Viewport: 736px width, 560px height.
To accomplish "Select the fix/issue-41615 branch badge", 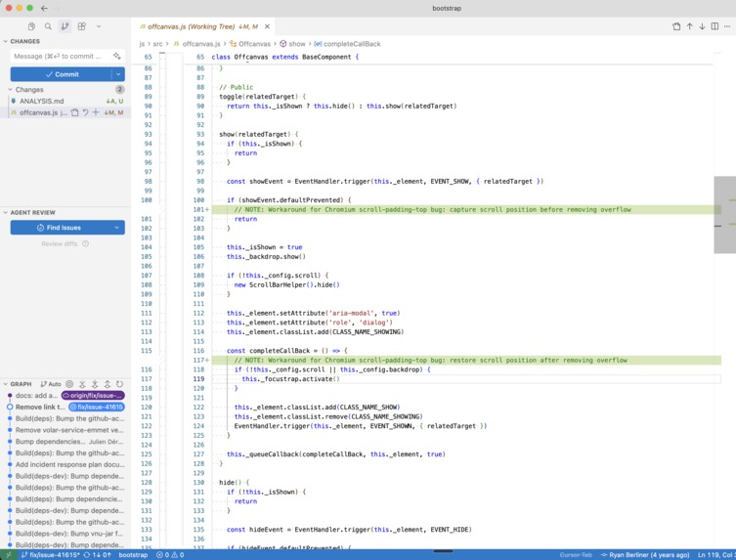I will [x=97, y=407].
